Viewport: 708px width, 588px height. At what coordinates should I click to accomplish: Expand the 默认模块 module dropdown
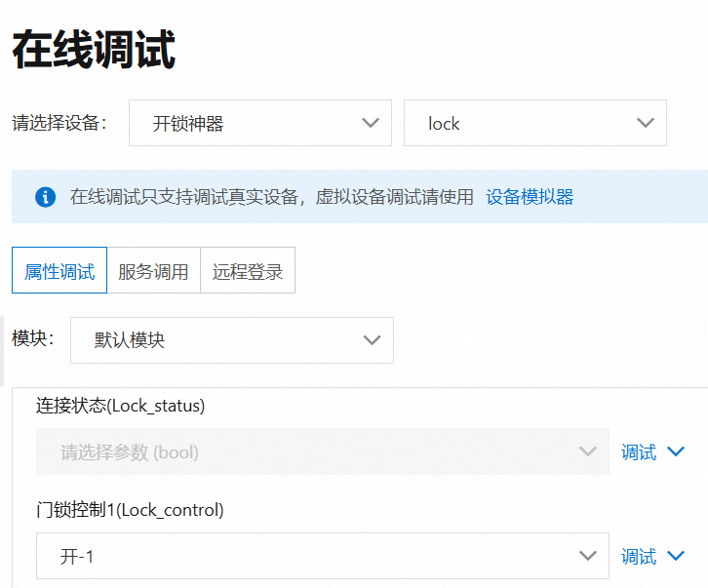[x=231, y=340]
